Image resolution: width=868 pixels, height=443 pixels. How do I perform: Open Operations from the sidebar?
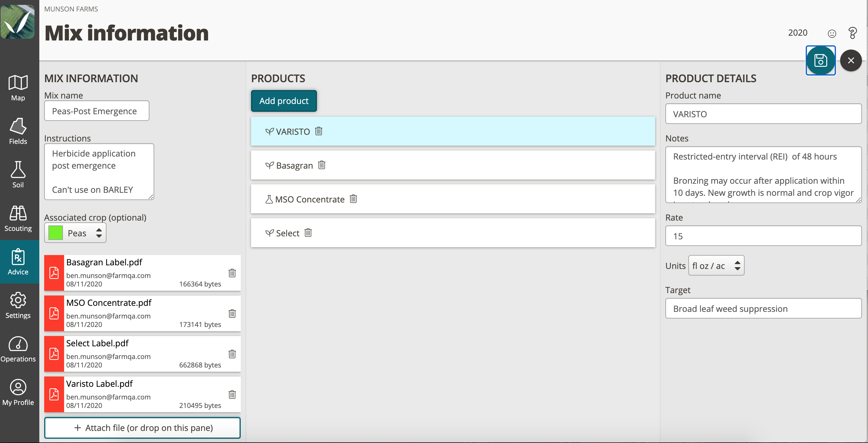[x=18, y=348]
